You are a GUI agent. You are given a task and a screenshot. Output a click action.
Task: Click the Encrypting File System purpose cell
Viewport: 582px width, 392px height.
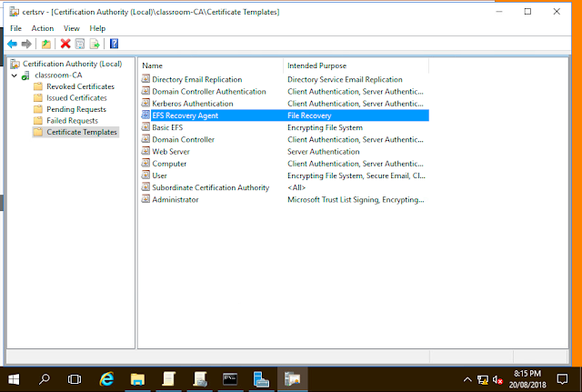[x=326, y=127]
